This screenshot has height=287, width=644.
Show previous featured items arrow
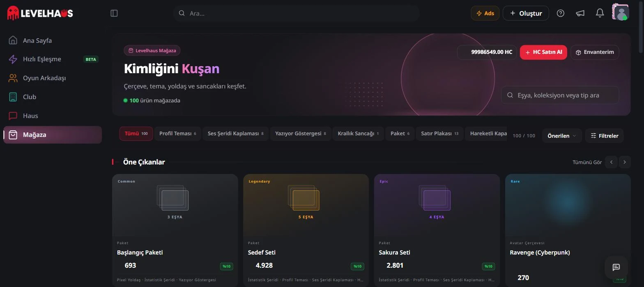pos(611,162)
